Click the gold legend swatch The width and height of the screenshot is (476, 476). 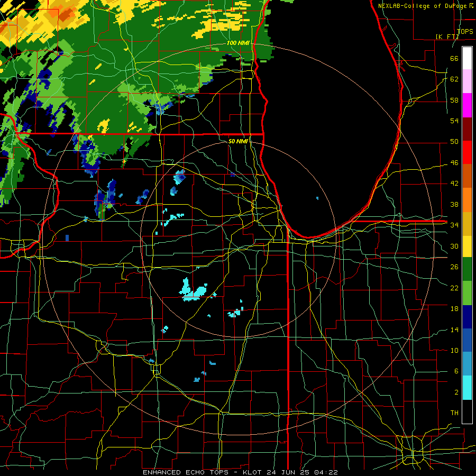(467, 224)
